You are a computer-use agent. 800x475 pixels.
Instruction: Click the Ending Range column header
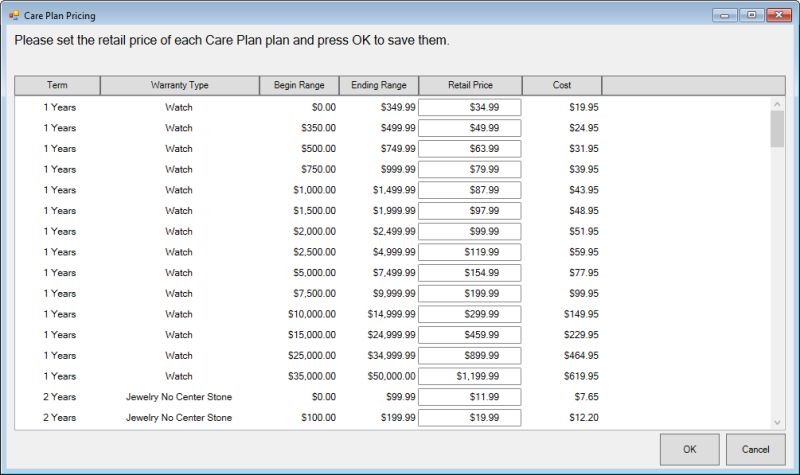pyautogui.click(x=379, y=85)
